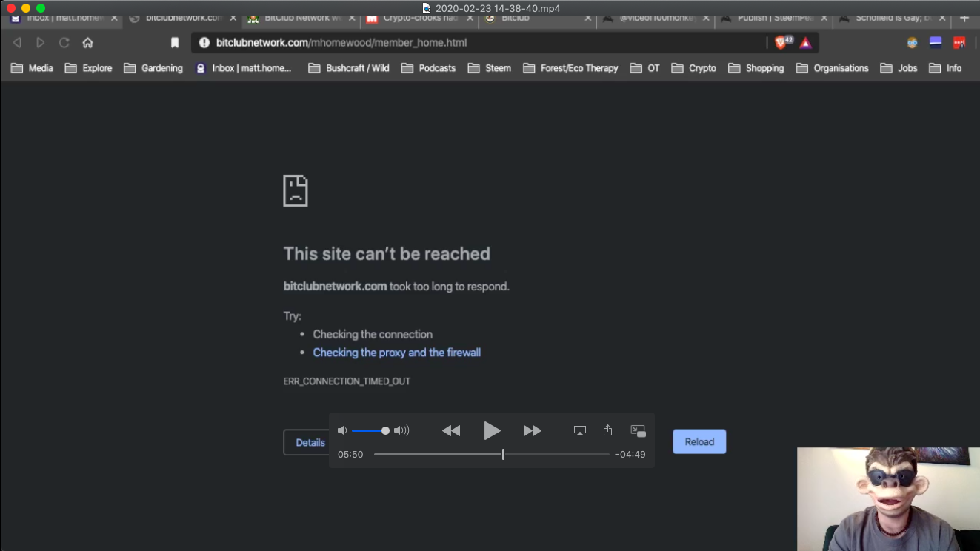Click the AirPlay icon in the player controls
Screen dimensions: 980x551
point(579,430)
